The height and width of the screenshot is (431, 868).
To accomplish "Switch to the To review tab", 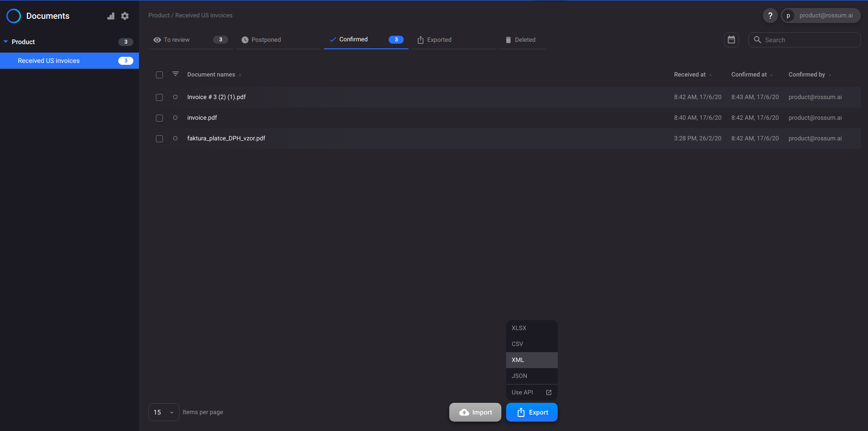I will (176, 39).
